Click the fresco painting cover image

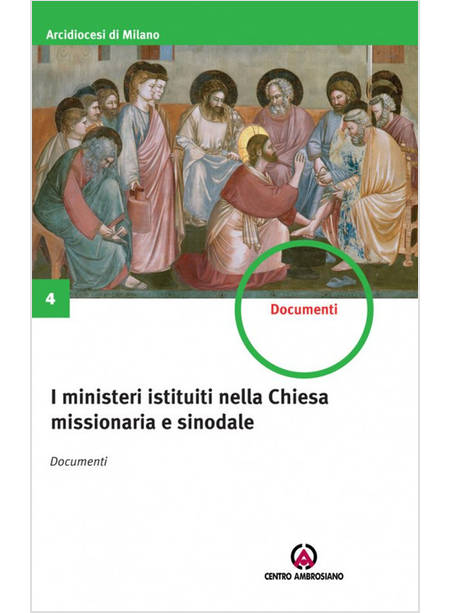click(225, 171)
